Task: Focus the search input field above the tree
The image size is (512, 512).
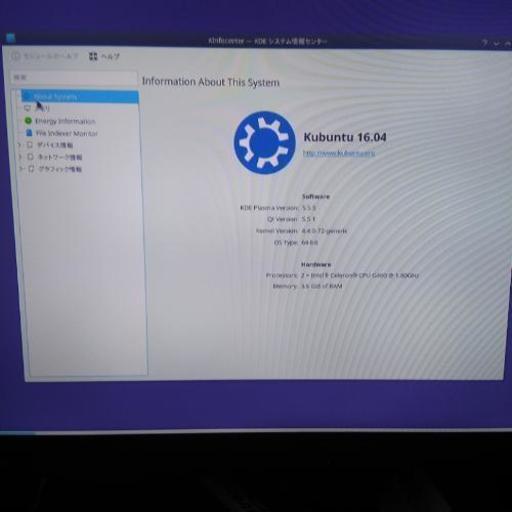Action: [x=74, y=78]
